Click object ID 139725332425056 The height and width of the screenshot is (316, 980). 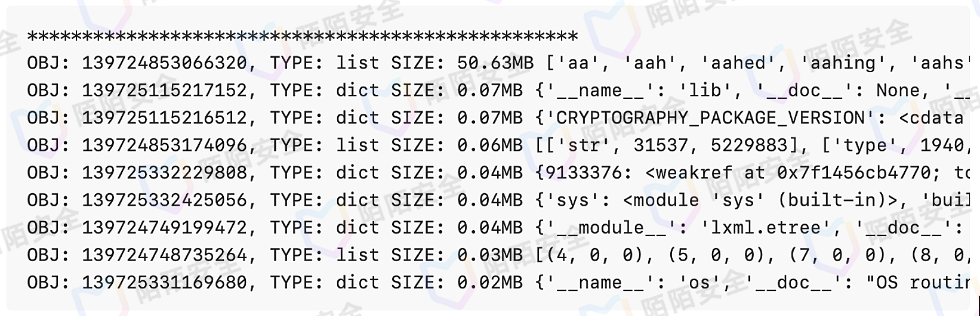[x=164, y=200]
